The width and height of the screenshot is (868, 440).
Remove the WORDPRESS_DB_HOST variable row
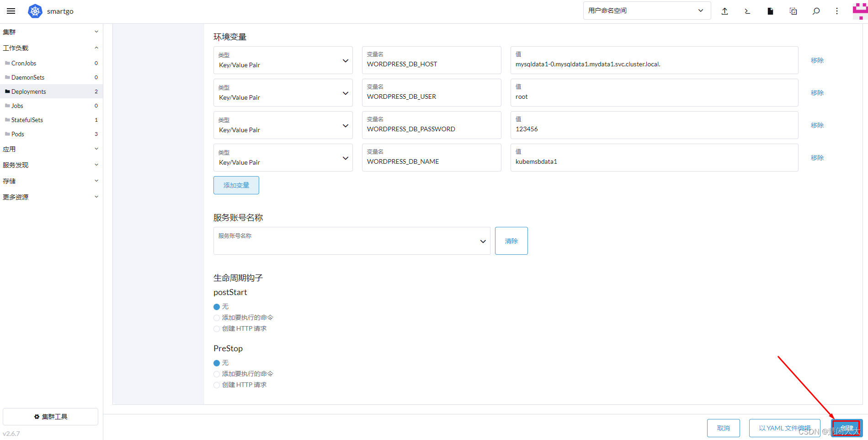pyautogui.click(x=817, y=60)
